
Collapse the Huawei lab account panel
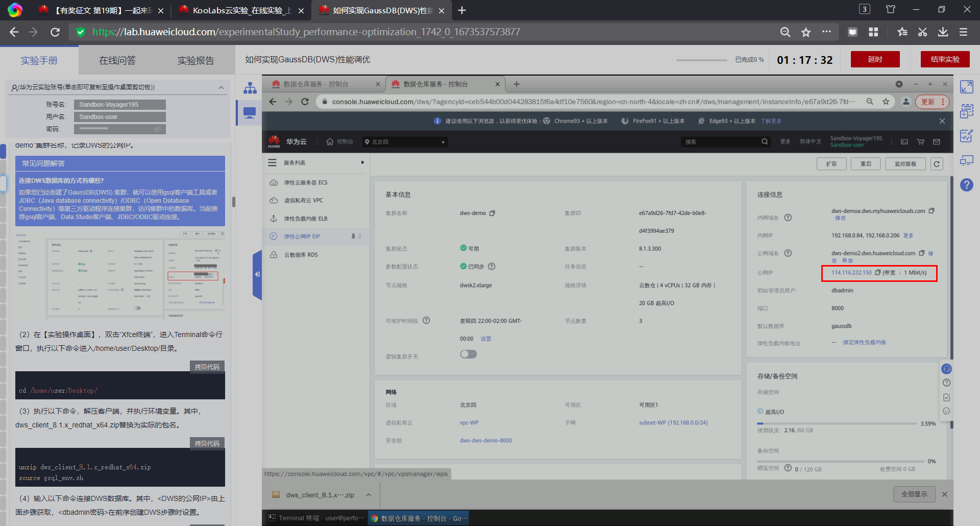tap(221, 87)
